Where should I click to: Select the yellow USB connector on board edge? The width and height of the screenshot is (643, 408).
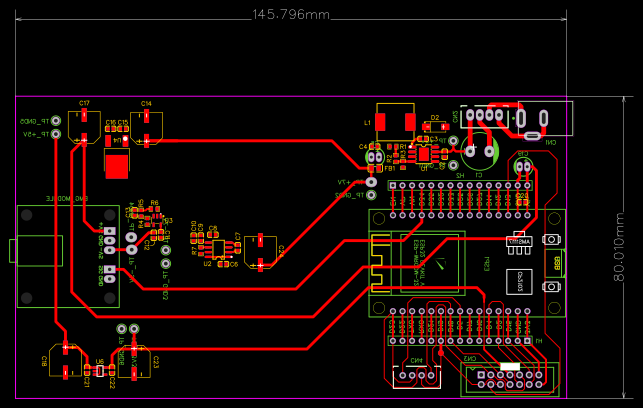(x=555, y=263)
